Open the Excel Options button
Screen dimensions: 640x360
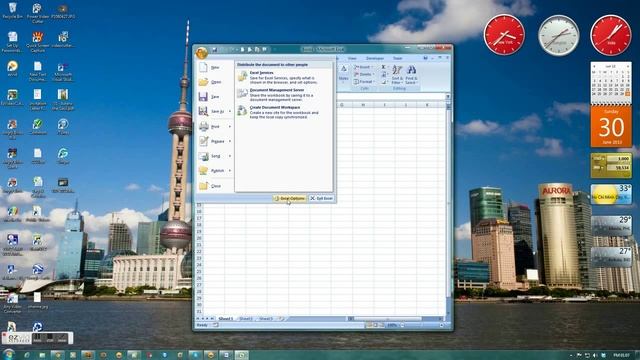click(x=289, y=198)
